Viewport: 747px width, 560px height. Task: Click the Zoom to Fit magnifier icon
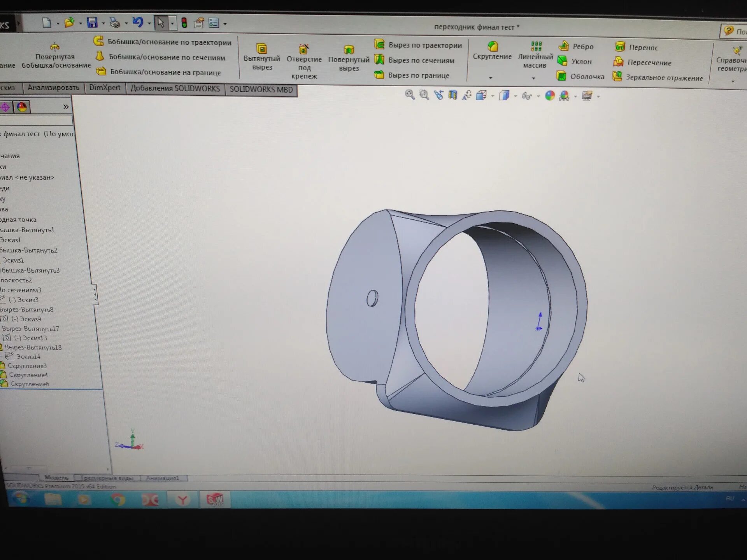pyautogui.click(x=409, y=94)
